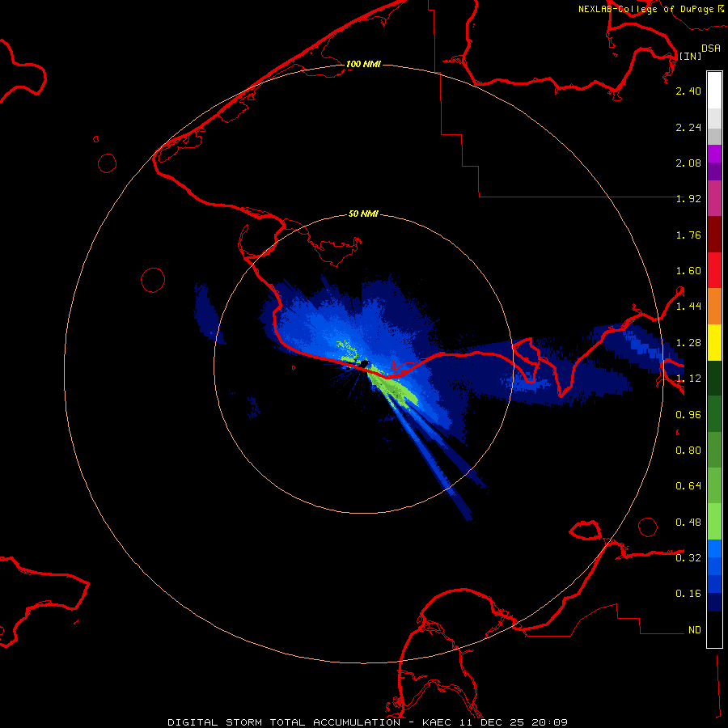Click the 1.92 legend value

point(688,199)
